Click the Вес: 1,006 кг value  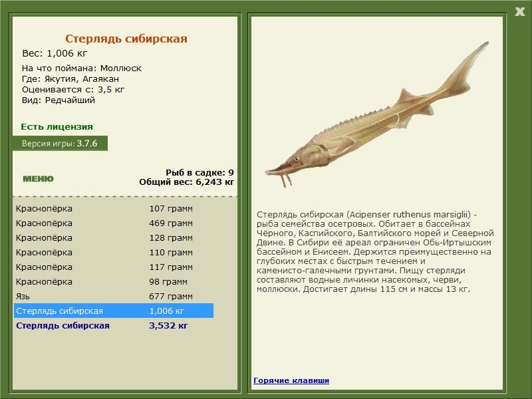point(55,53)
